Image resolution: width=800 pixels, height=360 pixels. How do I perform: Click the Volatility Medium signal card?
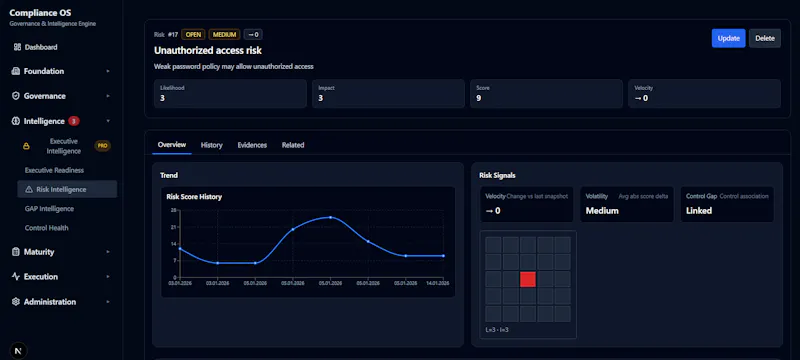(x=627, y=204)
